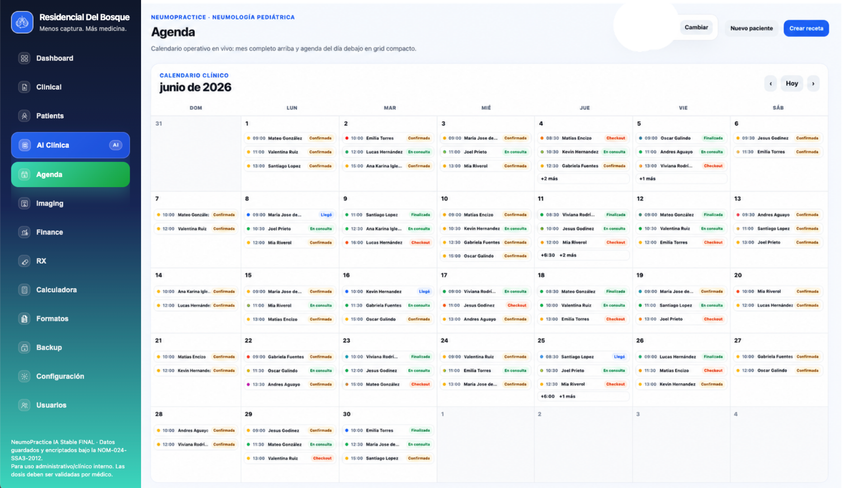Click the lungs logo icon
The height and width of the screenshot is (488, 868).
point(22,22)
